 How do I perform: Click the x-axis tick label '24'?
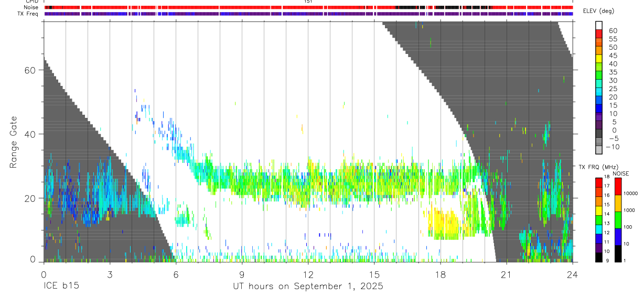tap(573, 274)
